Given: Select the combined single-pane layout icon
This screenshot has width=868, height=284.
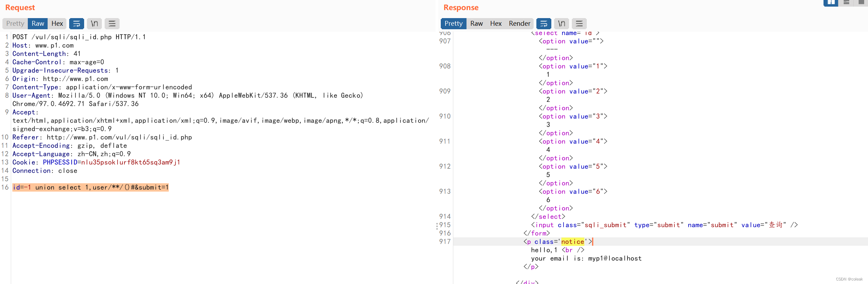Looking at the screenshot, I should point(861,2).
